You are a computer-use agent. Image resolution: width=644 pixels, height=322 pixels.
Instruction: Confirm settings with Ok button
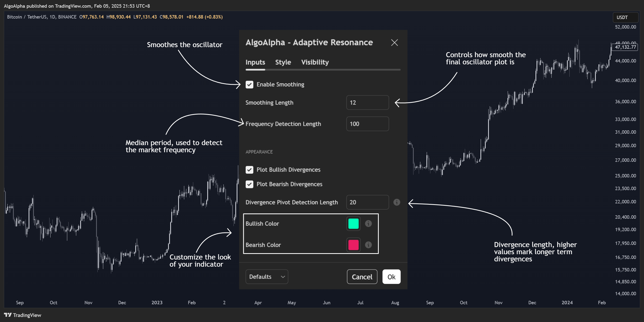391,277
